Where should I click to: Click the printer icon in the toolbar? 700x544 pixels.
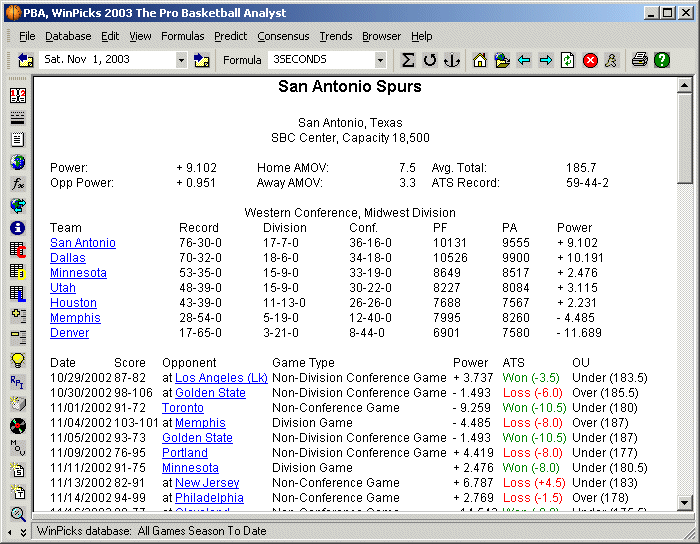coord(640,60)
